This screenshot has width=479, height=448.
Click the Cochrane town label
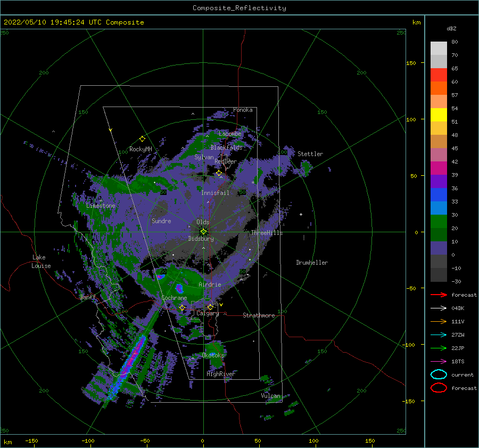coord(174,298)
